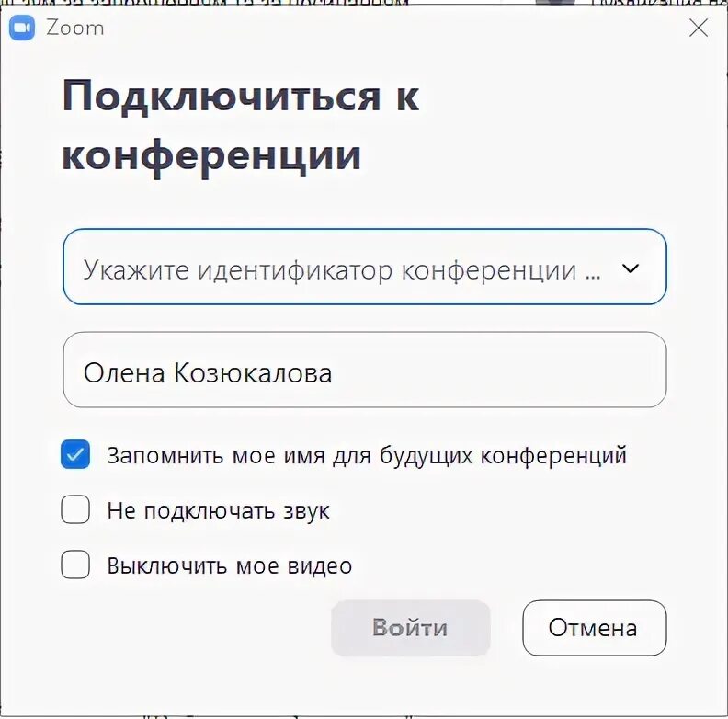Focus the conference identifier input field
Image resolution: width=728 pixels, height=719 pixels.
[x=365, y=267]
